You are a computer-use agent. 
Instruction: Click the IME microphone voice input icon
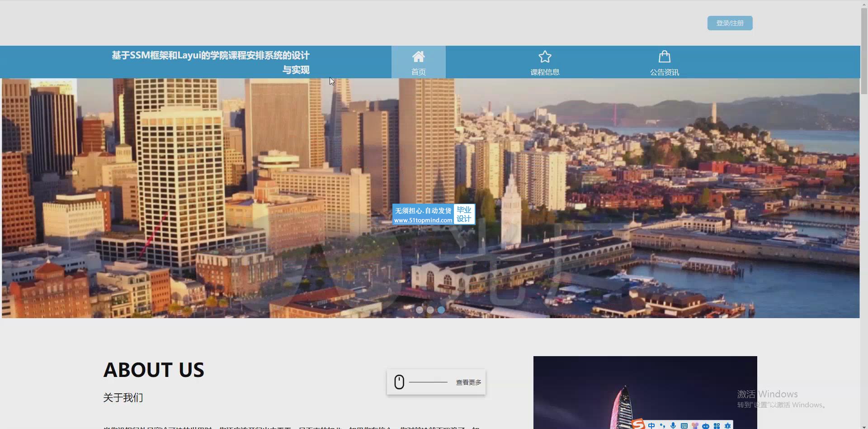[x=673, y=425]
